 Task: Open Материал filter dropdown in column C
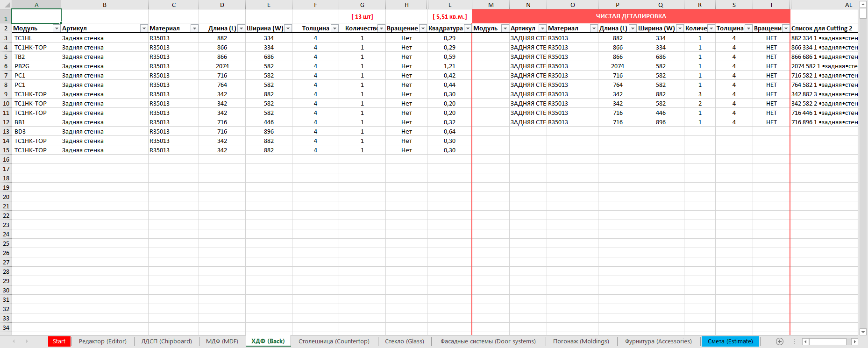[x=194, y=28]
